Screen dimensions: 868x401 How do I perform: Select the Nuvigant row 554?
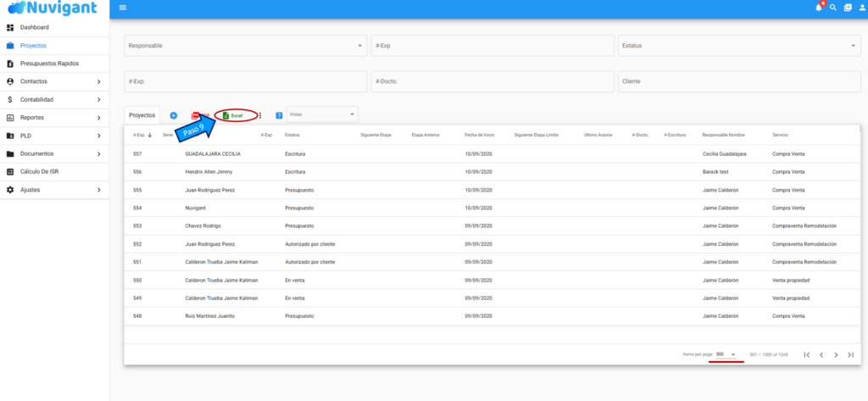pos(492,208)
